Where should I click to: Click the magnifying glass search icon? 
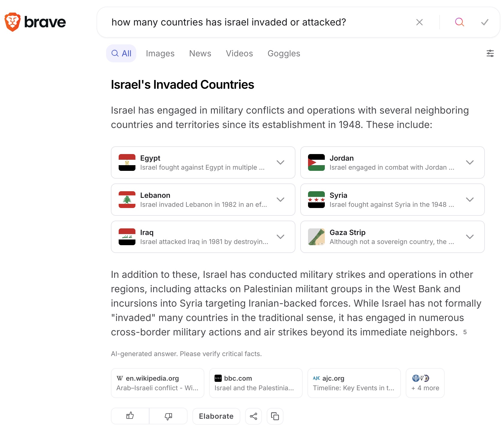click(459, 22)
